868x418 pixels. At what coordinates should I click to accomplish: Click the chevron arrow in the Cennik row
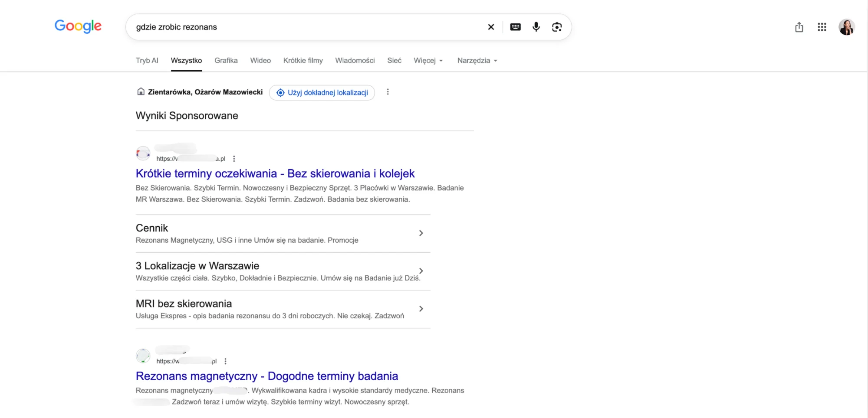click(421, 233)
